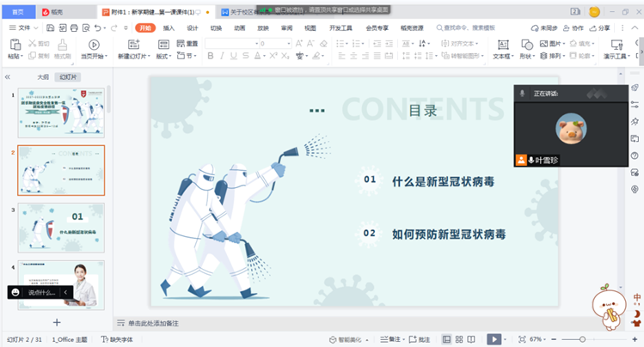644x347 pixels.
Task: Clear formatting with the eraser icon
Action: 323,44
